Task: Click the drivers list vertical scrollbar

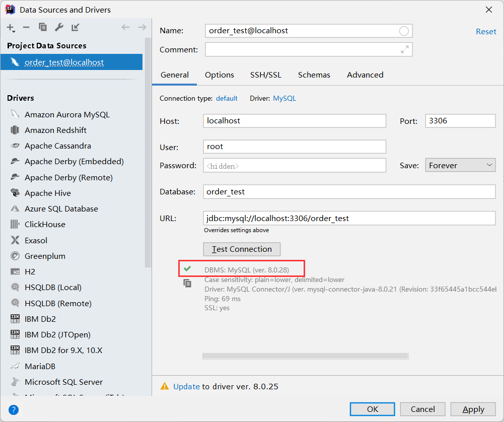Action: click(148, 153)
